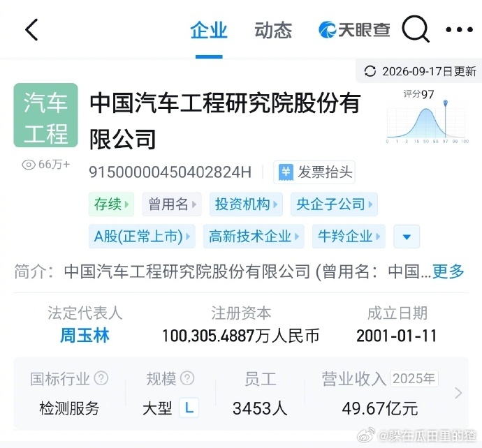Open the three-dot more menu
Image resolution: width=482 pixels, height=448 pixels.
pyautogui.click(x=459, y=30)
